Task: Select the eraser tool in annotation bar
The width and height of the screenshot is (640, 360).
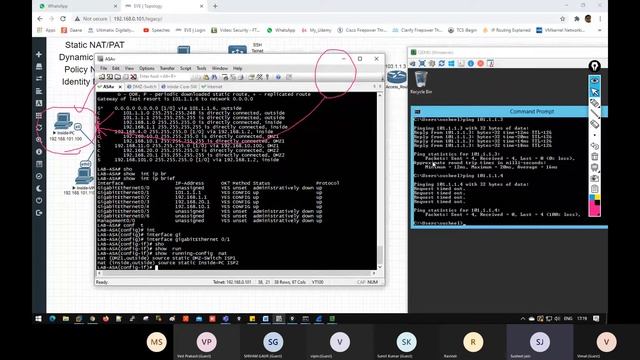Action: click(595, 124)
